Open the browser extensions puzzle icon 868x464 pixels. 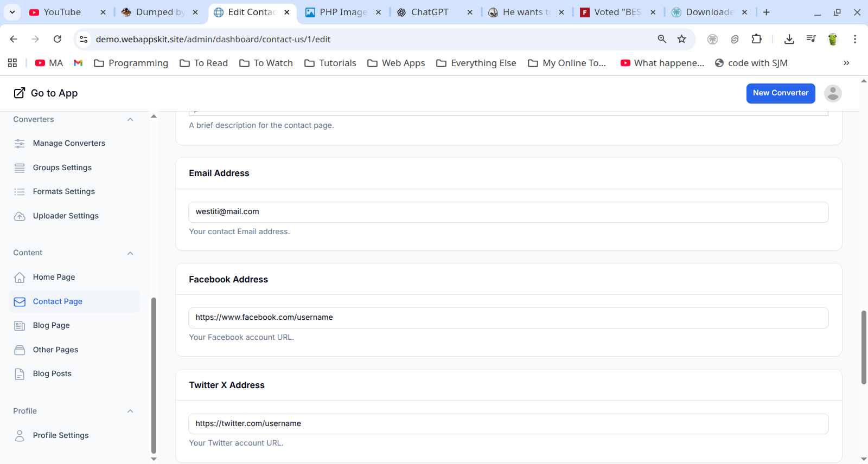coord(756,39)
